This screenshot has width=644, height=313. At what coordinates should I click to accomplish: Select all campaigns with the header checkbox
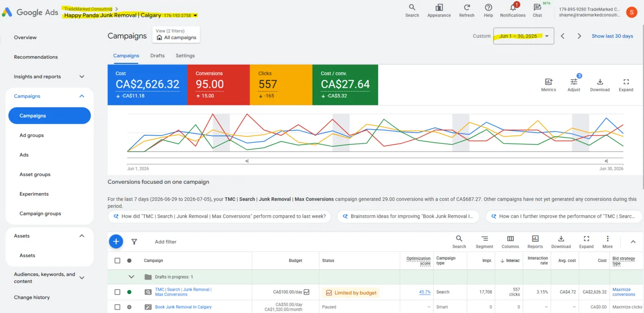coord(117,261)
